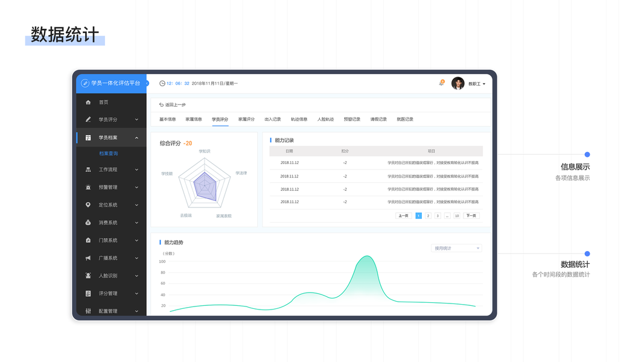Click the 消费系统 money bag icon
This screenshot has width=644, height=362.
tap(88, 223)
